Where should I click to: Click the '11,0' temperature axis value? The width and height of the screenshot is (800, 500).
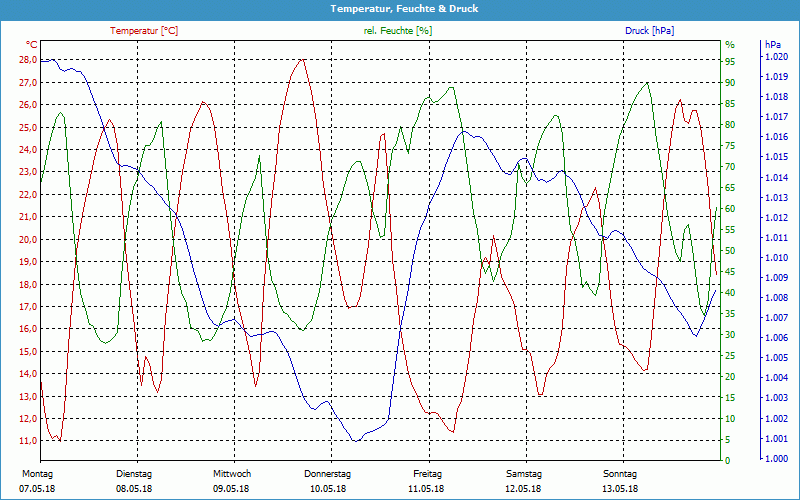click(28, 441)
